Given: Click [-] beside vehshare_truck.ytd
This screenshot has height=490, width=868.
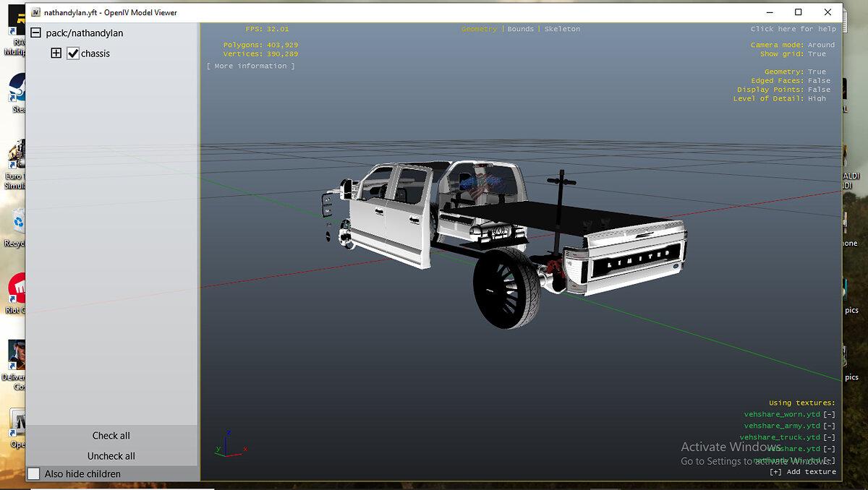Looking at the screenshot, I should [829, 437].
